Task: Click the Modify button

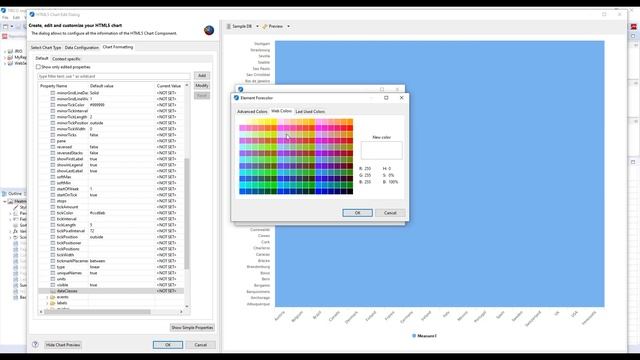Action: click(202, 85)
